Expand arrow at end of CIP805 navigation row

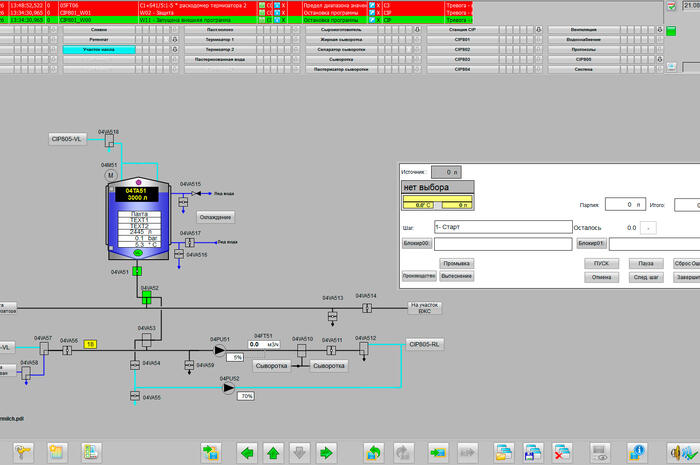click(659, 59)
